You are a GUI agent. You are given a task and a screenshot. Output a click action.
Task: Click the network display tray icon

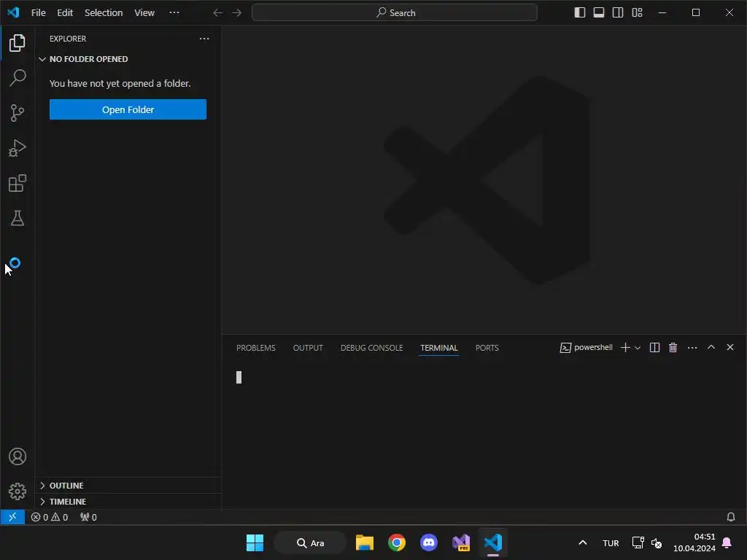pos(638,542)
